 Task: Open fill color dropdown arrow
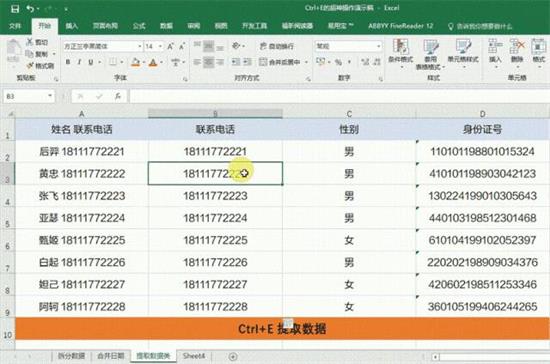144,62
